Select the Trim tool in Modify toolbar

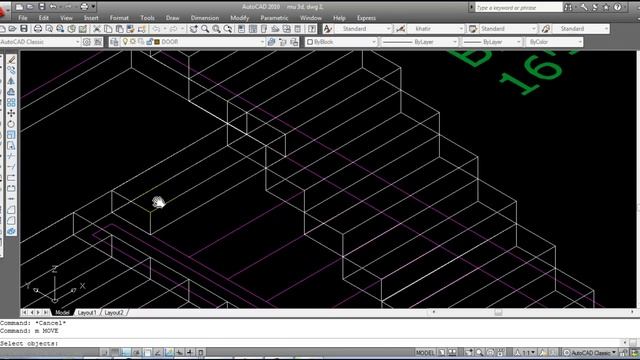11,156
